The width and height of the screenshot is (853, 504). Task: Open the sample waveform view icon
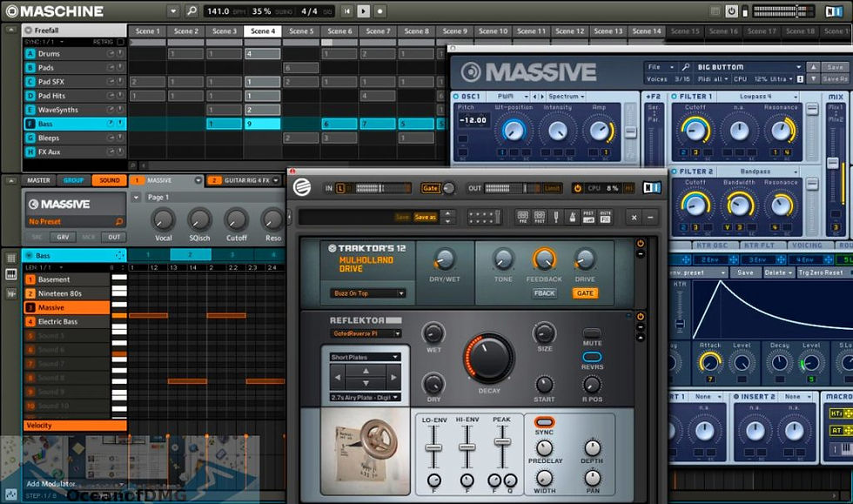[10, 293]
